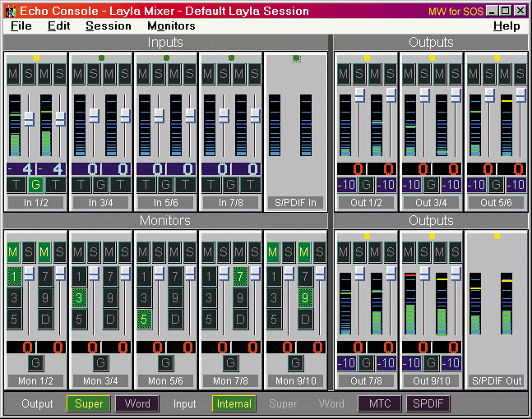Select source 5 in Mon 9/10 left column
This screenshot has height=419, width=532.
coord(275,318)
